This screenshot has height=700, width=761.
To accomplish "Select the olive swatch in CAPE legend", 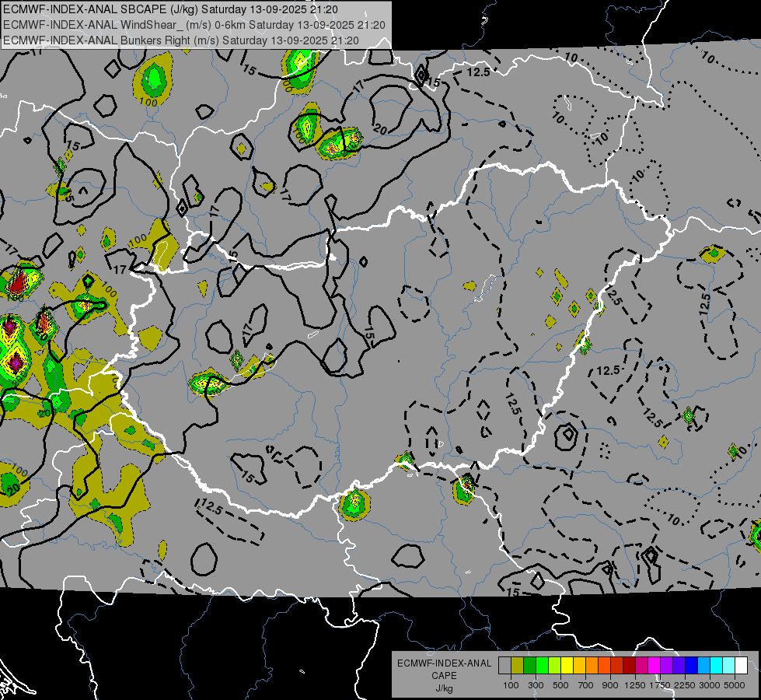I will [517, 665].
